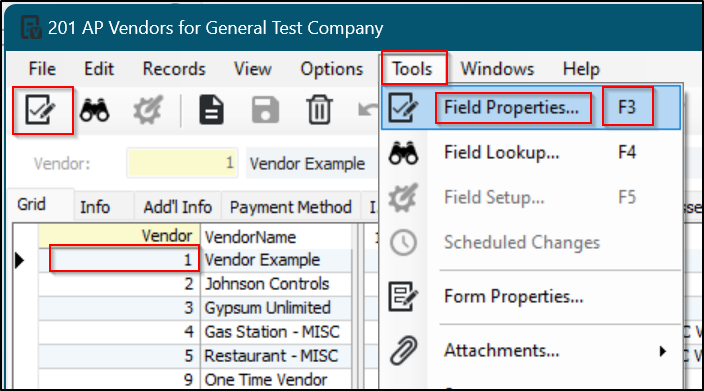Click paperclip icon beside Attachments entry
The height and width of the screenshot is (391, 704).
click(403, 350)
